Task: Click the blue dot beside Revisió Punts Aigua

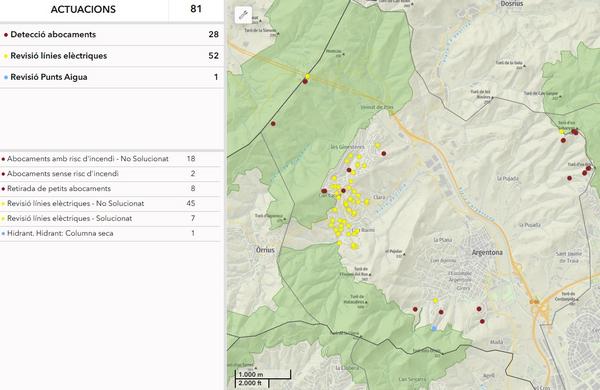Action: pos(6,78)
